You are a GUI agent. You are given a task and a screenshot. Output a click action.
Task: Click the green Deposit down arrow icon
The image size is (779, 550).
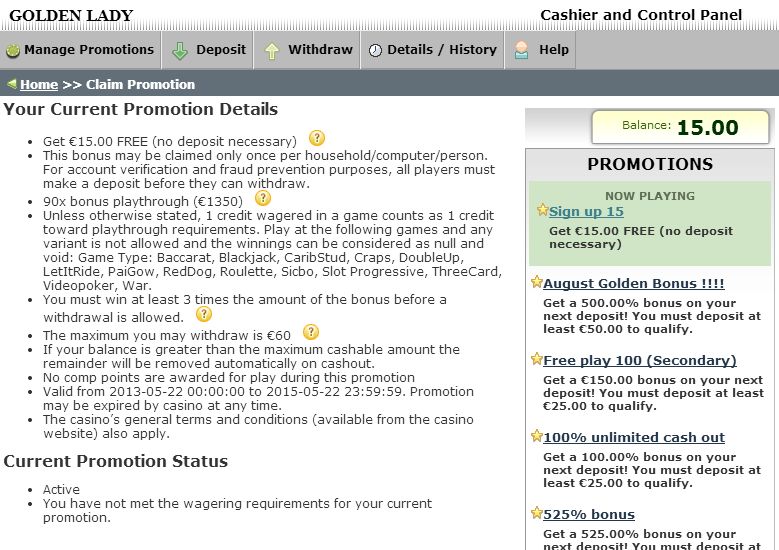[x=179, y=51]
